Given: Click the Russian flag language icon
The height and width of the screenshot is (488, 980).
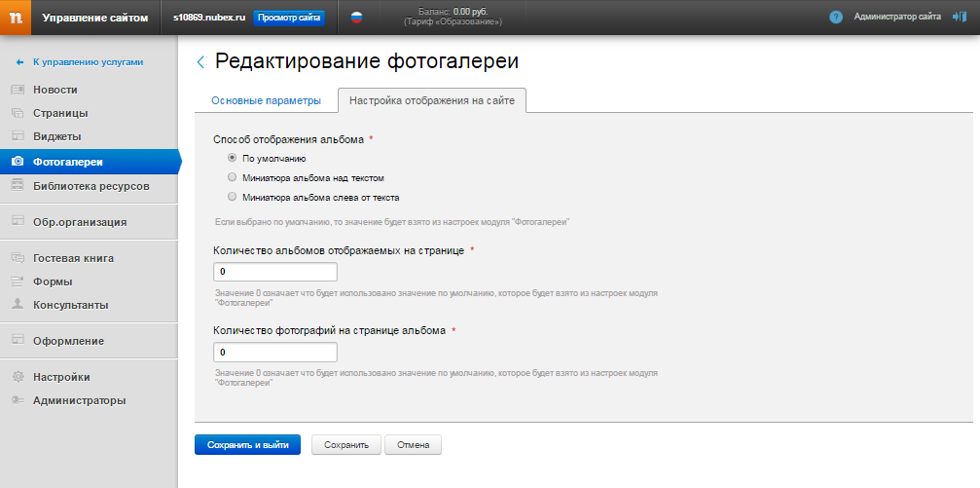Looking at the screenshot, I should 356,18.
